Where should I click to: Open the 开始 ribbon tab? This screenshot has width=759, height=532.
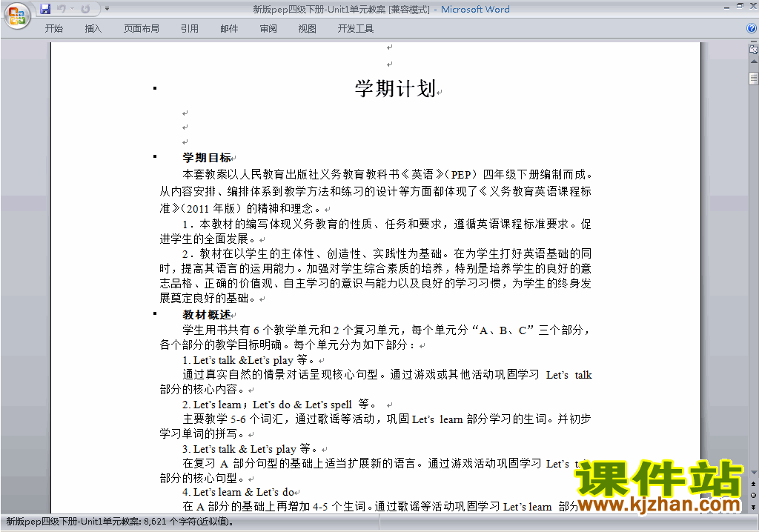(x=53, y=29)
